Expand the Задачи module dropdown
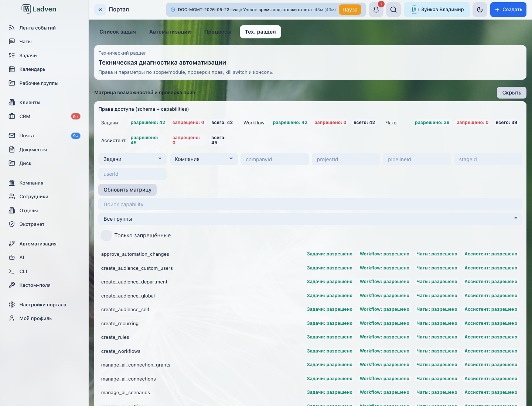Viewport: 532px width, 406px height. 132,159
